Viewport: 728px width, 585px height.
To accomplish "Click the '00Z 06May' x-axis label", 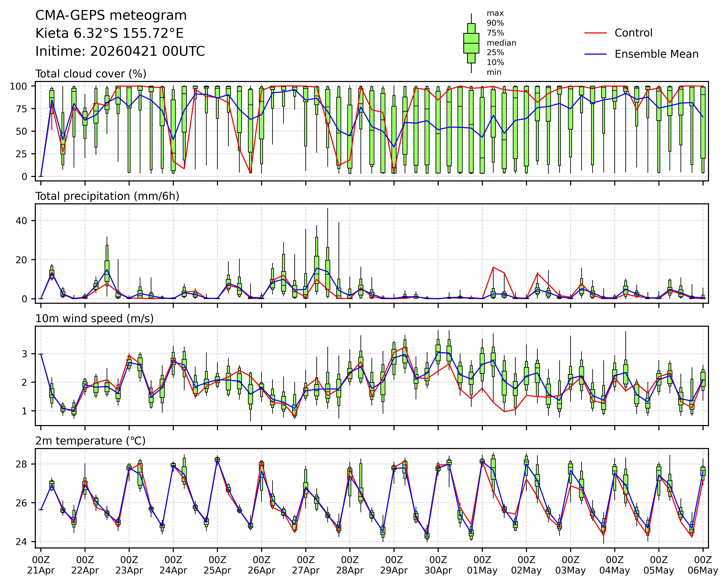I will pyautogui.click(x=703, y=565).
